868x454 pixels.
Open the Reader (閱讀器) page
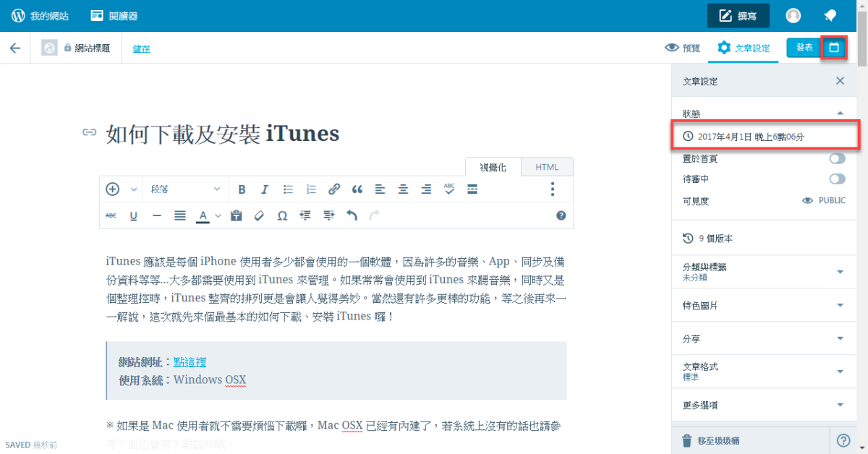click(114, 15)
